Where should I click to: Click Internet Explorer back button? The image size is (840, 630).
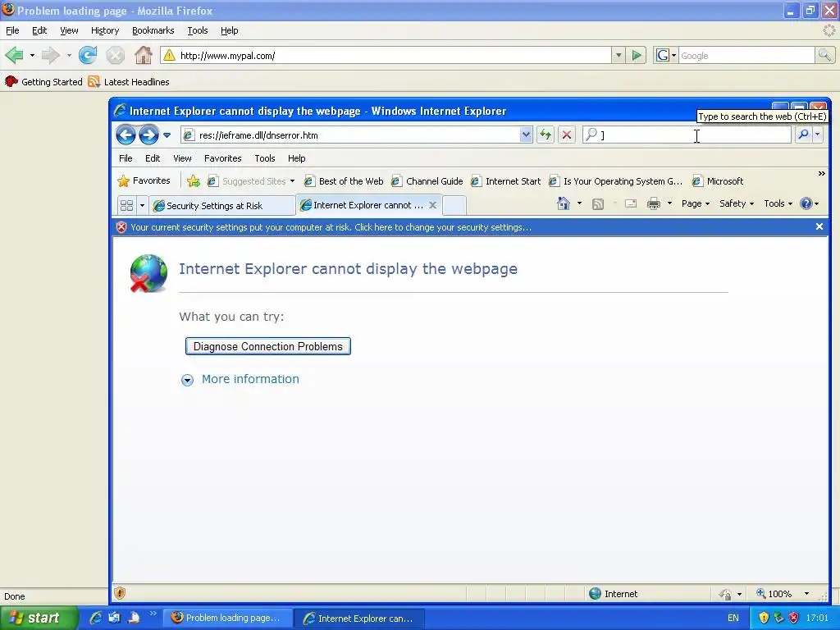(x=126, y=135)
